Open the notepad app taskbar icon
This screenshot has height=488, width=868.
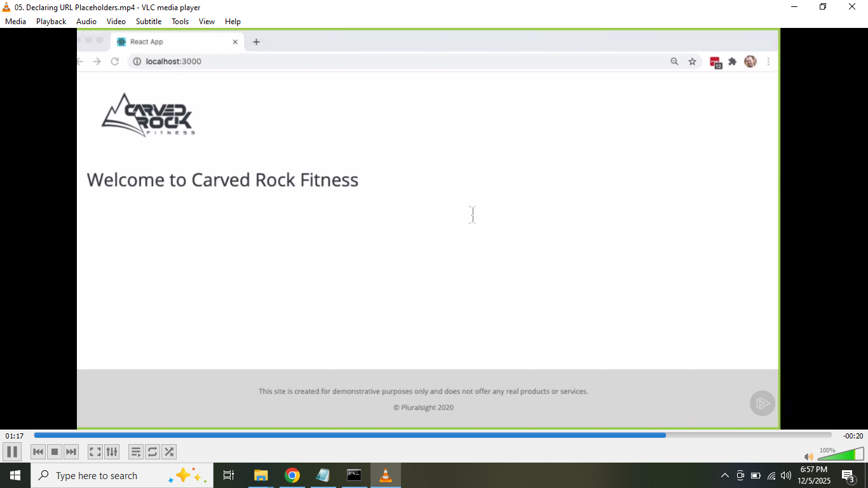click(x=323, y=475)
